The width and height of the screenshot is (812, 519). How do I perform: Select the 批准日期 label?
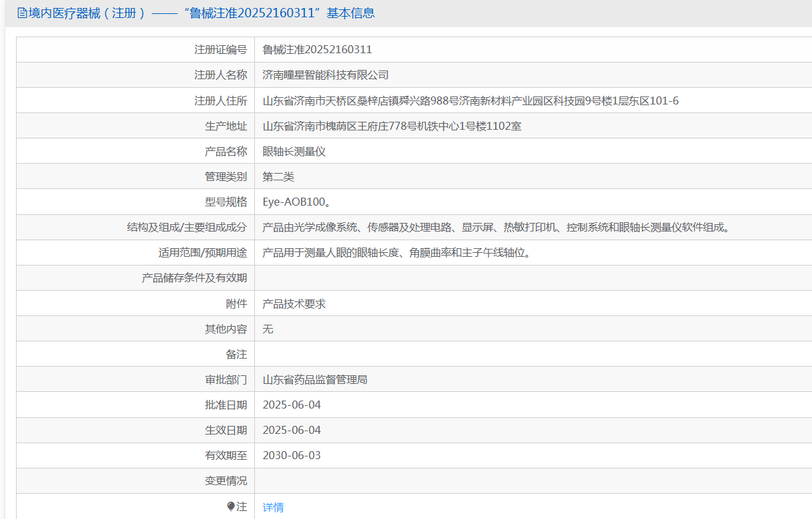point(226,405)
